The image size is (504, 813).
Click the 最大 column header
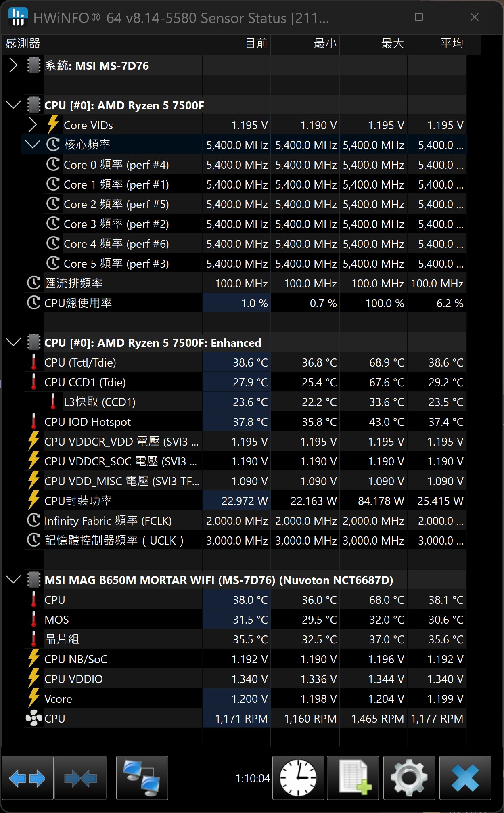click(x=373, y=44)
